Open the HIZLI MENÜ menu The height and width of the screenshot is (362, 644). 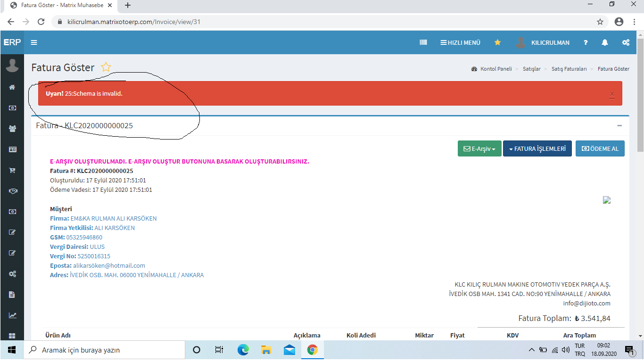pyautogui.click(x=460, y=42)
